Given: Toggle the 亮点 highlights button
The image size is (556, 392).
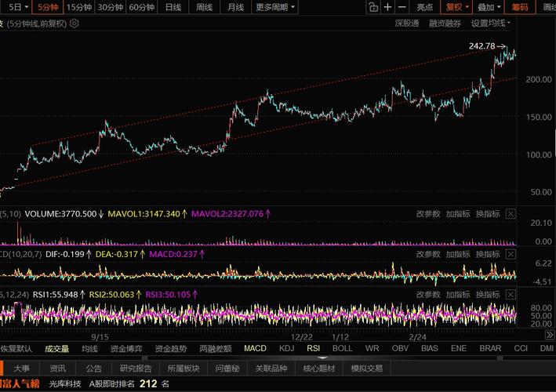Looking at the screenshot, I should [425, 7].
